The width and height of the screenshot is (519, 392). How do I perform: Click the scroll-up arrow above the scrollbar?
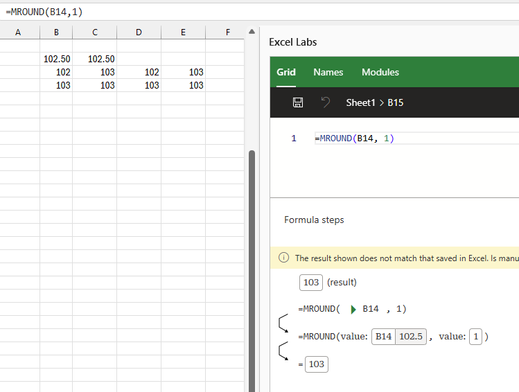tap(252, 32)
